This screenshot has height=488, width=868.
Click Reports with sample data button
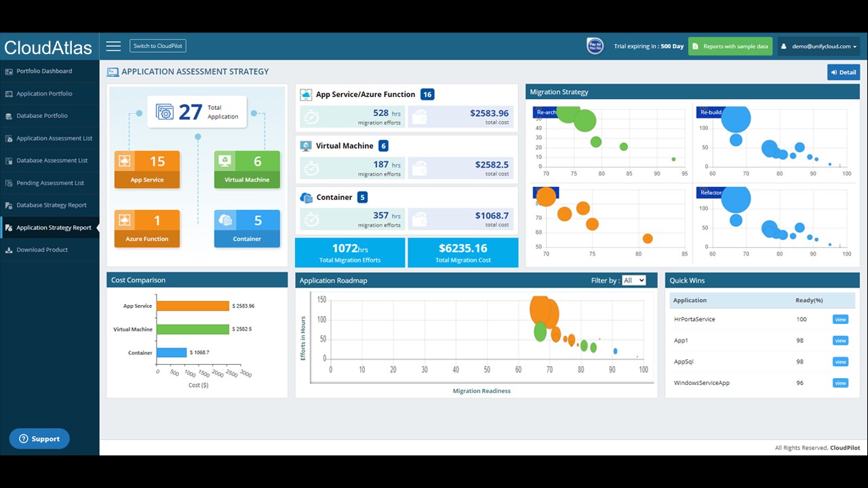[x=730, y=46]
